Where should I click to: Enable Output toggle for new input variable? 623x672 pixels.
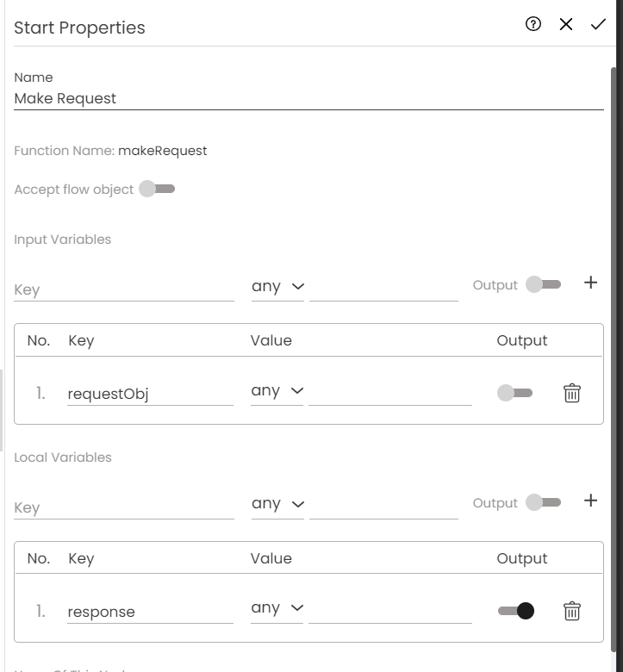[544, 284]
